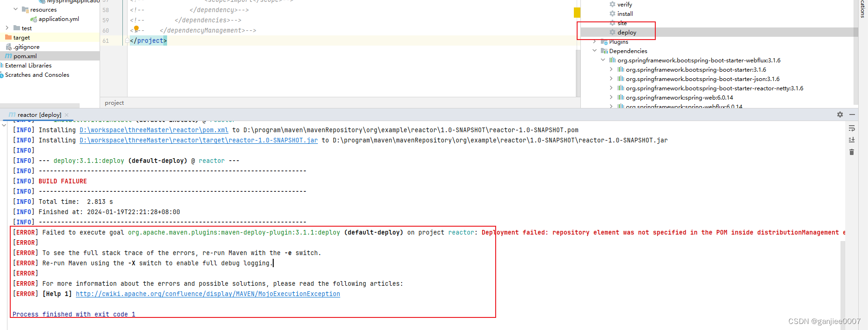This screenshot has width=868, height=330.
Task: Close the reactor [deploy] run tab
Action: pos(67,115)
